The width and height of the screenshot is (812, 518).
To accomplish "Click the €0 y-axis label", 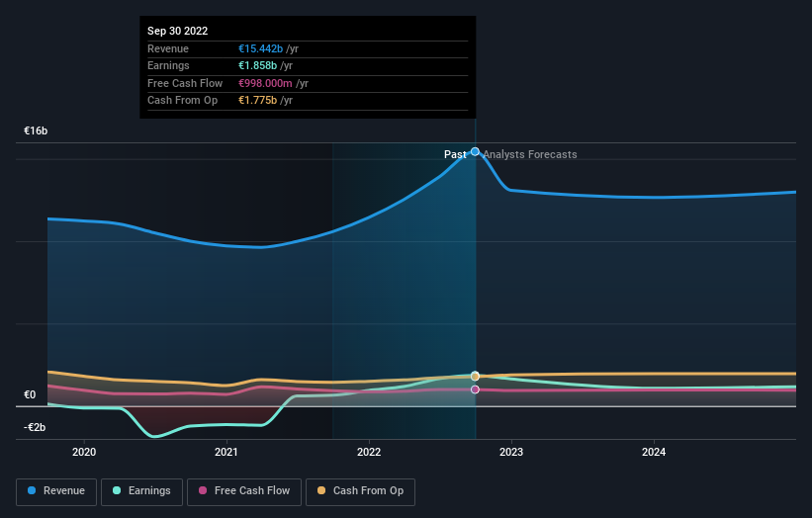I will [x=30, y=394].
